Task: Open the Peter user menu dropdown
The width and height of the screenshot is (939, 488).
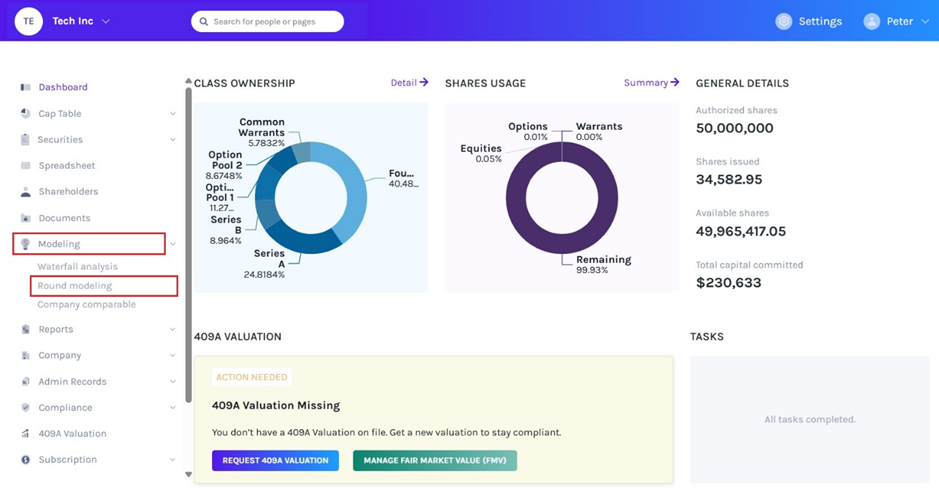Action: (x=923, y=21)
